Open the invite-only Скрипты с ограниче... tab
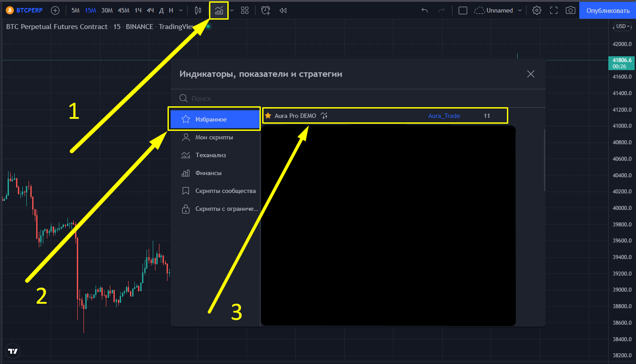This screenshot has height=364, width=636. coord(215,209)
